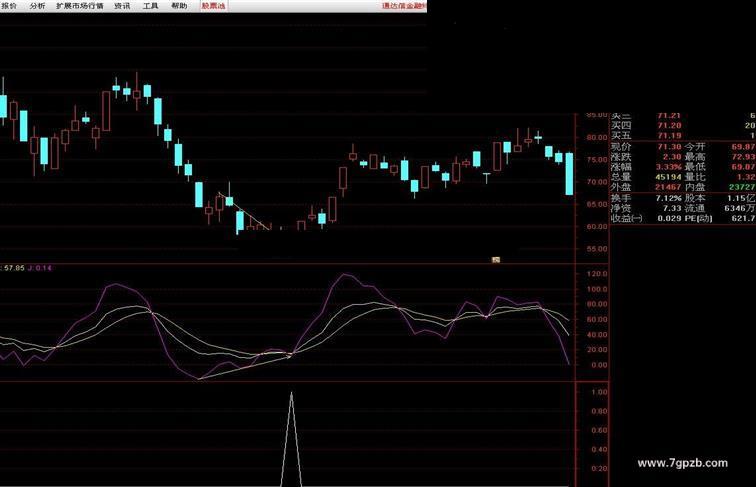This screenshot has height=487, width=756.
Task: Click the 55.00 price axis label
Action: [x=597, y=249]
